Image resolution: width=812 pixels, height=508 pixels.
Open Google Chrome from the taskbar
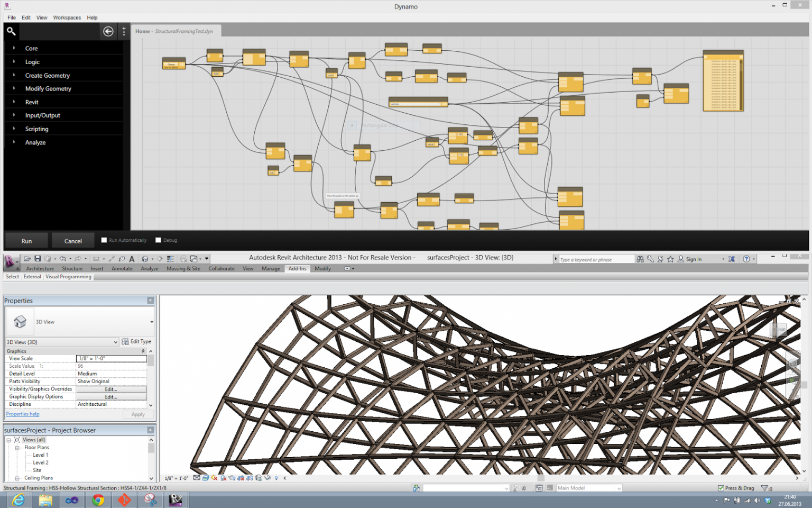click(98, 500)
